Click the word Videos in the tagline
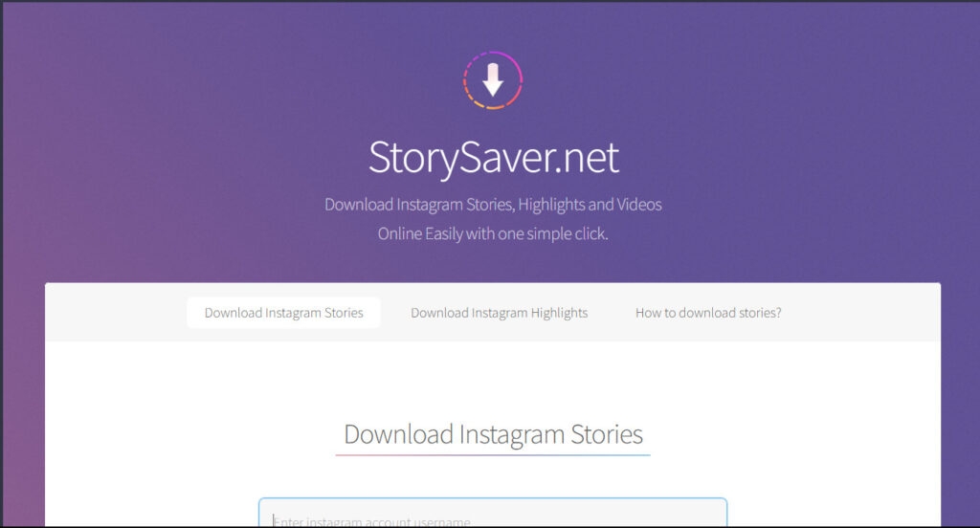 coord(639,205)
